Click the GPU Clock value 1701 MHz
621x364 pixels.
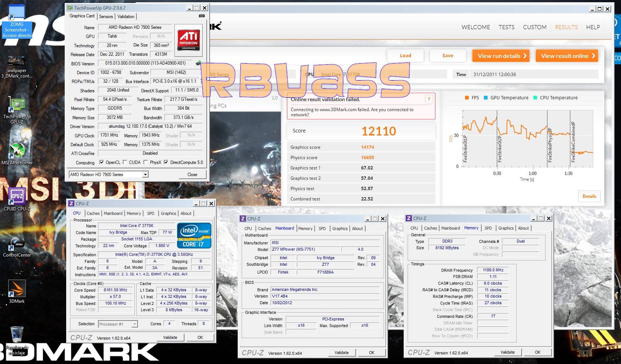(x=109, y=135)
